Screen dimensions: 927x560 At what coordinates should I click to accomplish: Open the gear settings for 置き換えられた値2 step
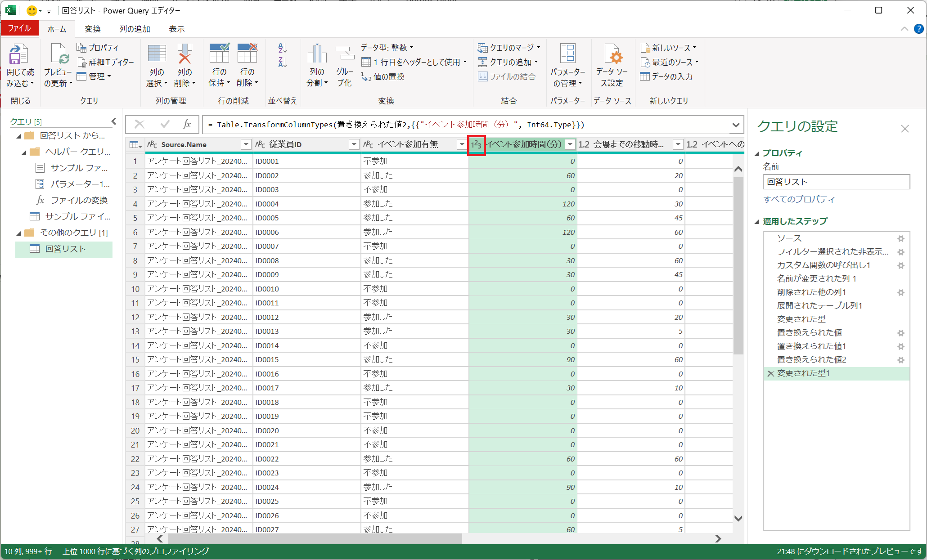coord(900,360)
